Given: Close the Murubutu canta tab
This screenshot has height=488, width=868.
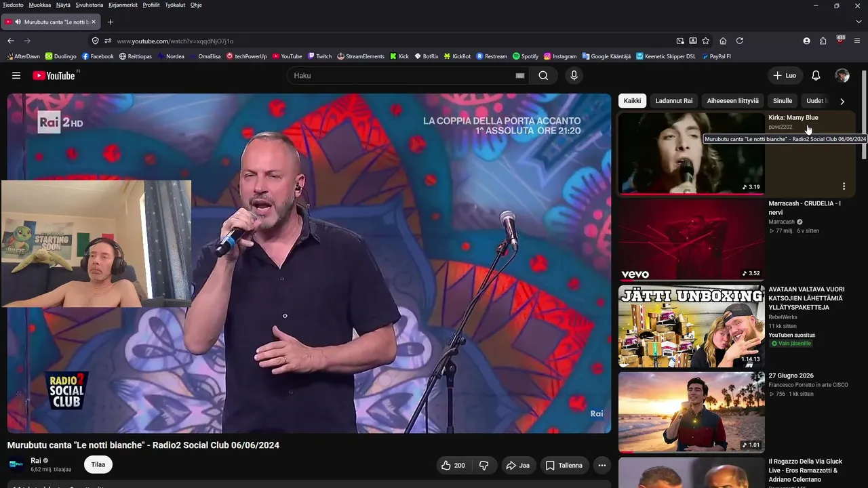Looking at the screenshot, I should (94, 22).
